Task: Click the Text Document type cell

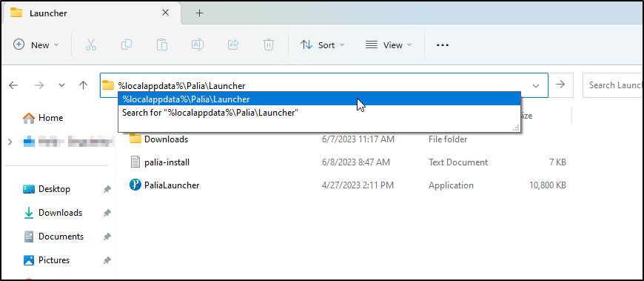Action: coord(458,162)
